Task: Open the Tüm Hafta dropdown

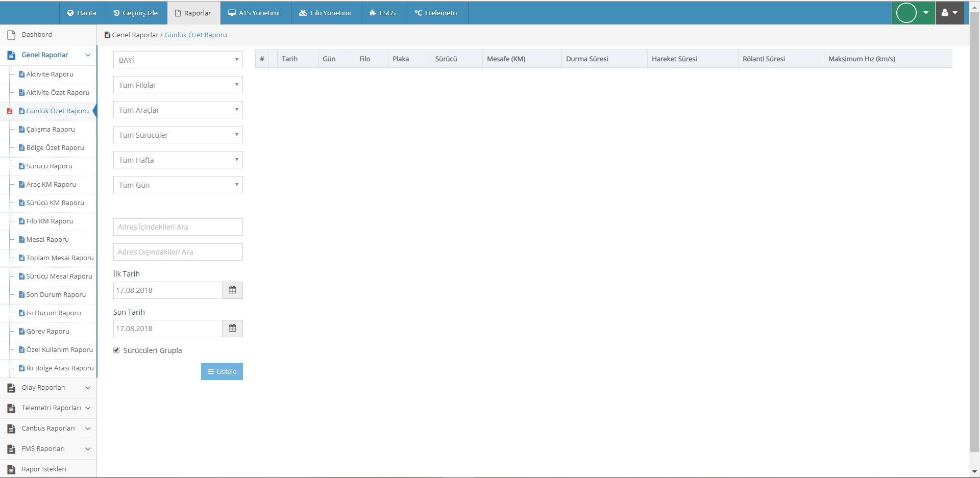Action: pos(178,160)
